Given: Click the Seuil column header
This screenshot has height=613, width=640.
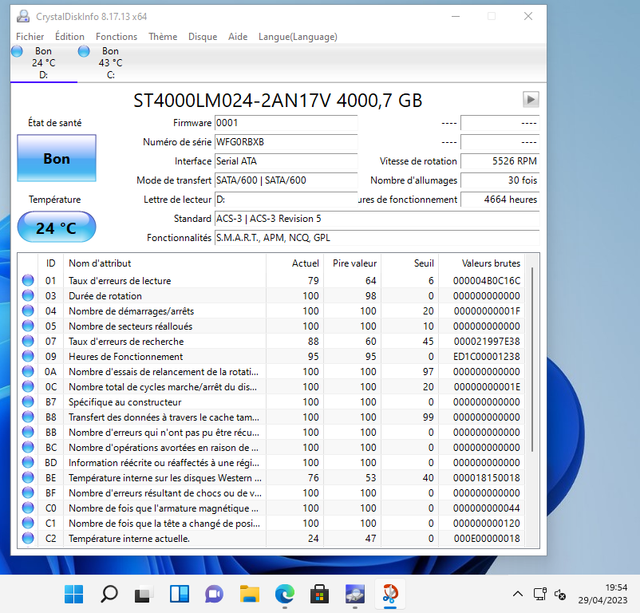Looking at the screenshot, I should pos(410,263).
